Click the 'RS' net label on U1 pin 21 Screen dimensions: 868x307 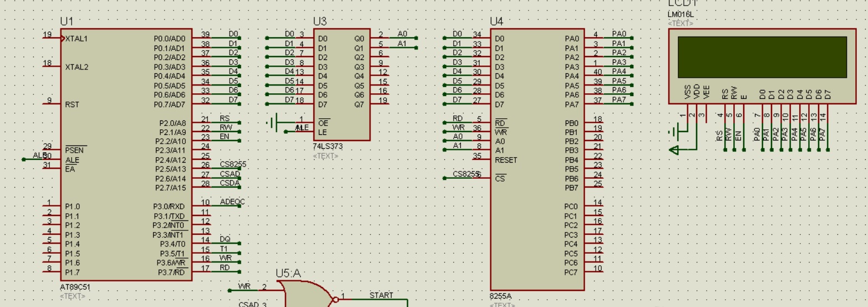tap(225, 118)
